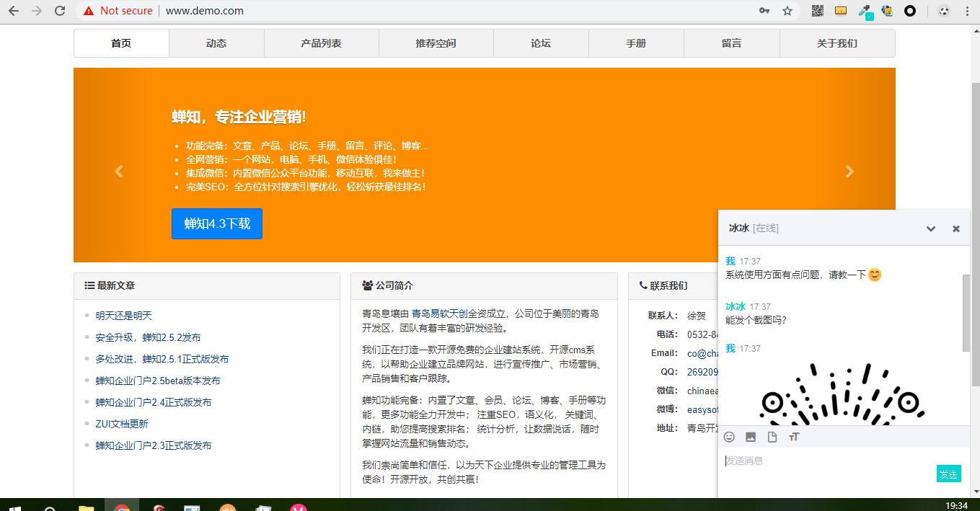This screenshot has width=980, height=511.
Task: Click the 蝉知4.3下载 button
Action: point(217,223)
